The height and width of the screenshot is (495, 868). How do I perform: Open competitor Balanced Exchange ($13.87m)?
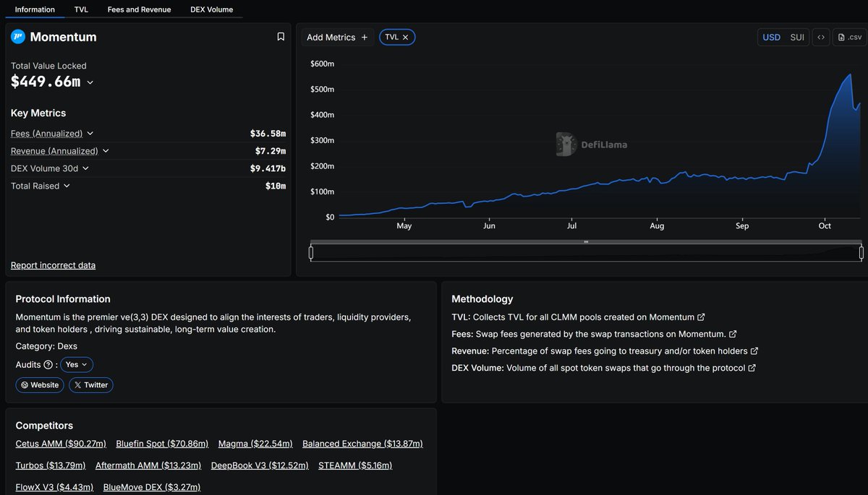point(362,444)
